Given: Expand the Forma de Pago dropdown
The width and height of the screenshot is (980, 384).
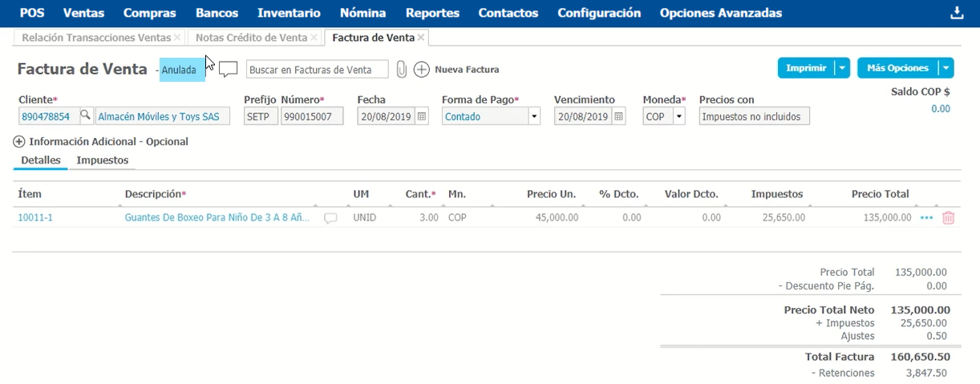Looking at the screenshot, I should click(x=534, y=116).
